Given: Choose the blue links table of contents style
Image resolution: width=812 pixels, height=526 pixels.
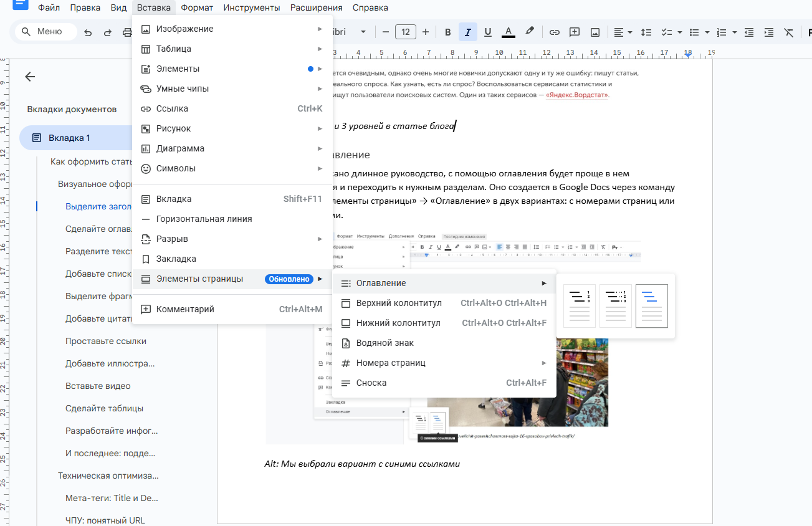Looking at the screenshot, I should (x=651, y=305).
